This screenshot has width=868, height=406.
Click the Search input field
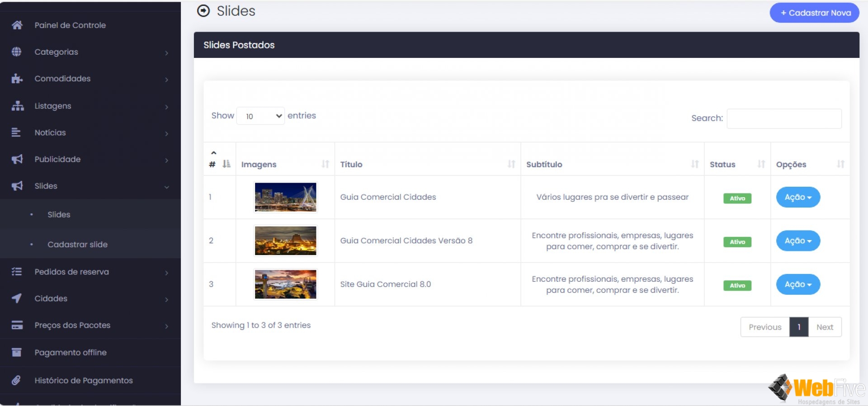(x=784, y=118)
